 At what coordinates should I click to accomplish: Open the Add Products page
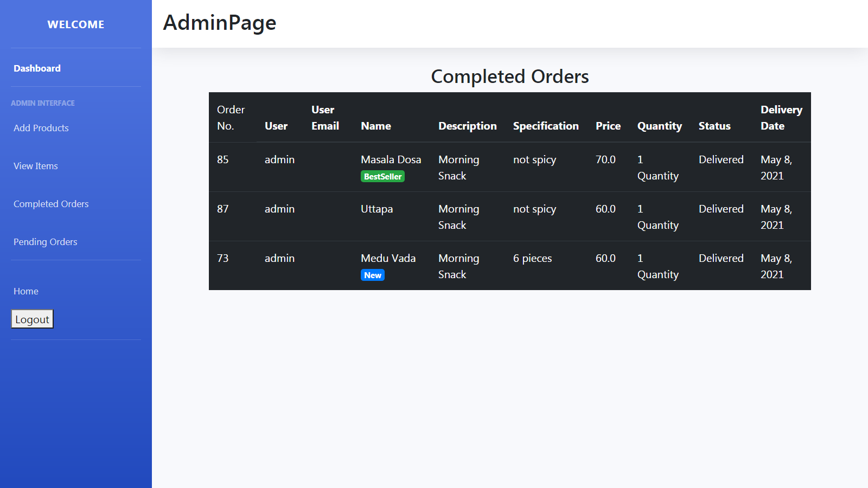point(41,128)
